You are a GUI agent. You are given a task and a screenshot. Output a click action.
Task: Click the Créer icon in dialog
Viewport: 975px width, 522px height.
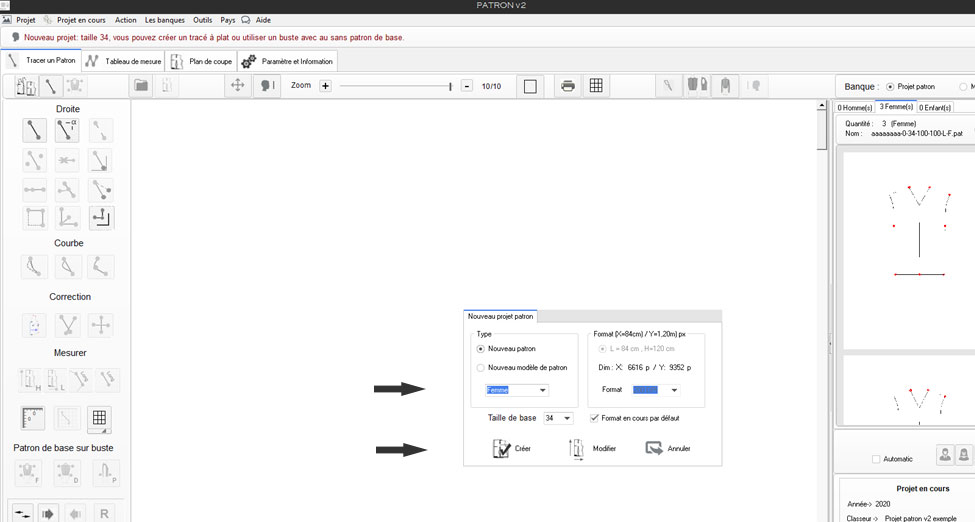502,449
